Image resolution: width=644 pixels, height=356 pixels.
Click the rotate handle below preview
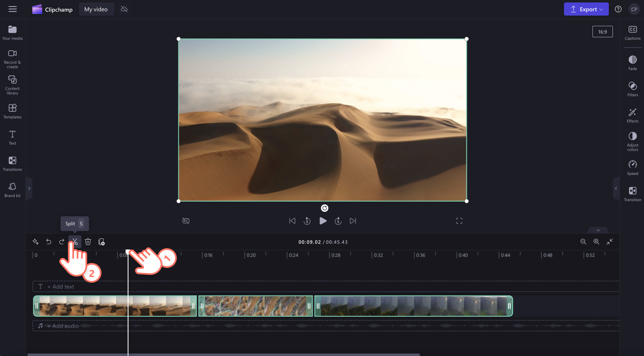(x=324, y=208)
